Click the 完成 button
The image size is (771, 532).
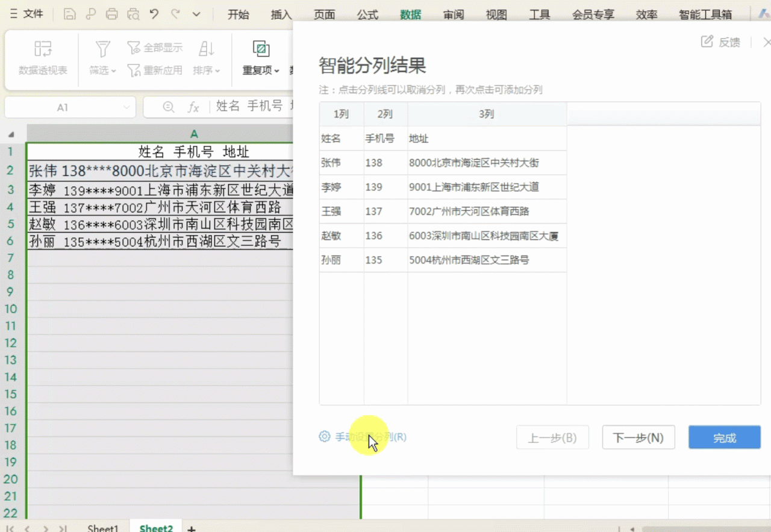(x=725, y=437)
